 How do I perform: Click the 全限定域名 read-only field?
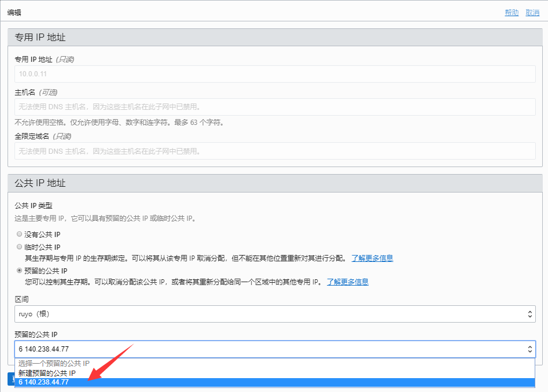click(275, 151)
